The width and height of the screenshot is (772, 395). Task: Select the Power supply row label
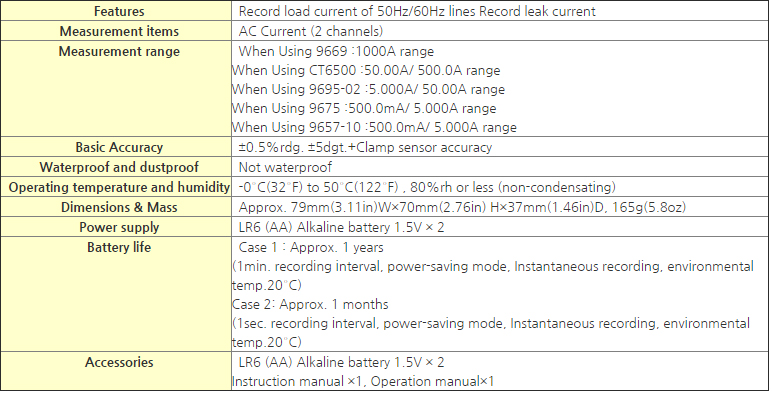pyautogui.click(x=119, y=228)
